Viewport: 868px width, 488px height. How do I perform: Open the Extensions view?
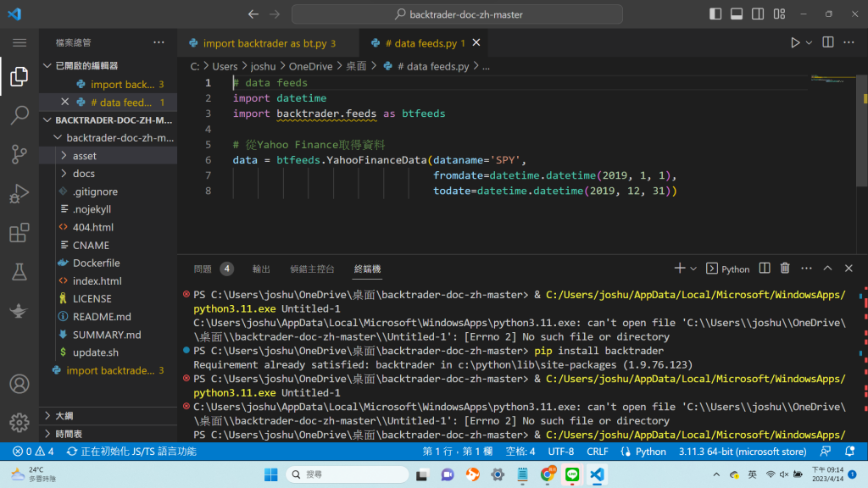pyautogui.click(x=19, y=233)
